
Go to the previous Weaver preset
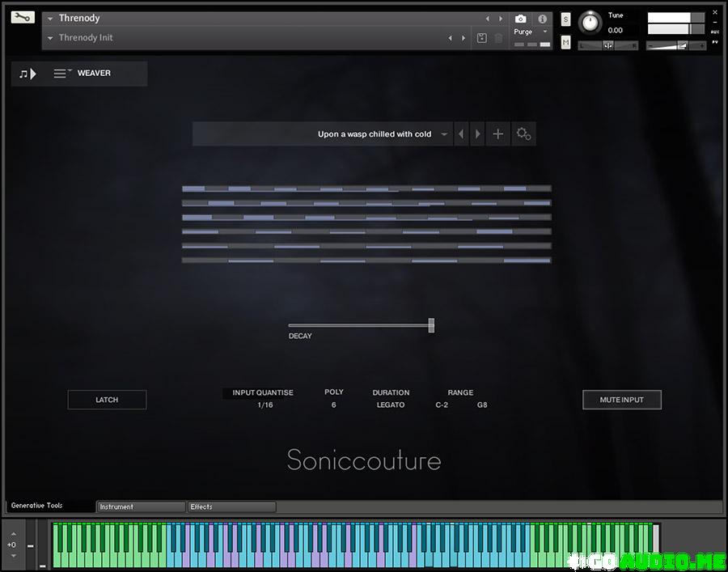pyautogui.click(x=461, y=134)
